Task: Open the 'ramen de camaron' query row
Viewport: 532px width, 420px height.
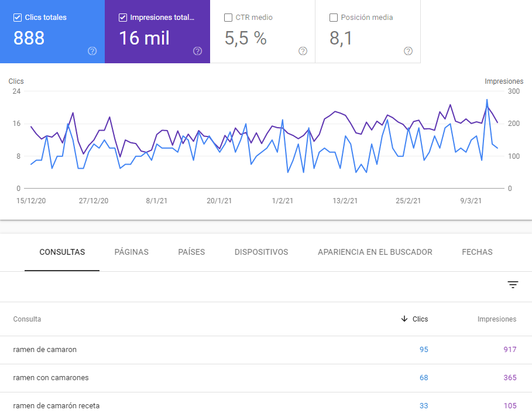Action: pyautogui.click(x=45, y=350)
